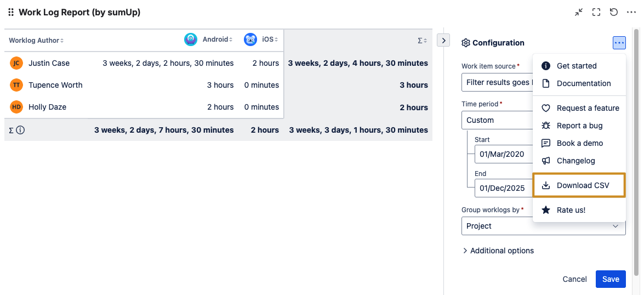Choose Report a bug menu item

[x=579, y=126]
